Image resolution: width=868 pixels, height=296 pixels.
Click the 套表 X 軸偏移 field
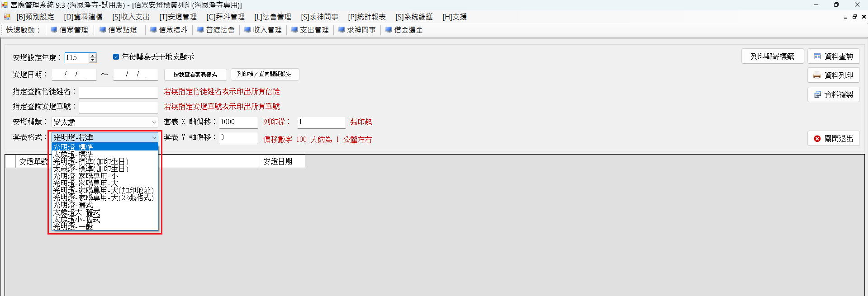(x=238, y=122)
